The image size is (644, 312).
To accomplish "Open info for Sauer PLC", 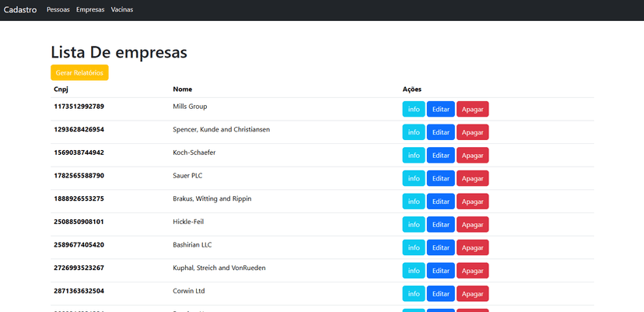I will 414,178.
